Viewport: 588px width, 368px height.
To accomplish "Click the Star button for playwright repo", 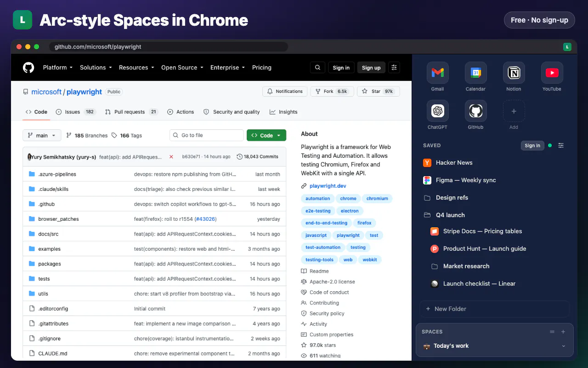I will click(379, 92).
